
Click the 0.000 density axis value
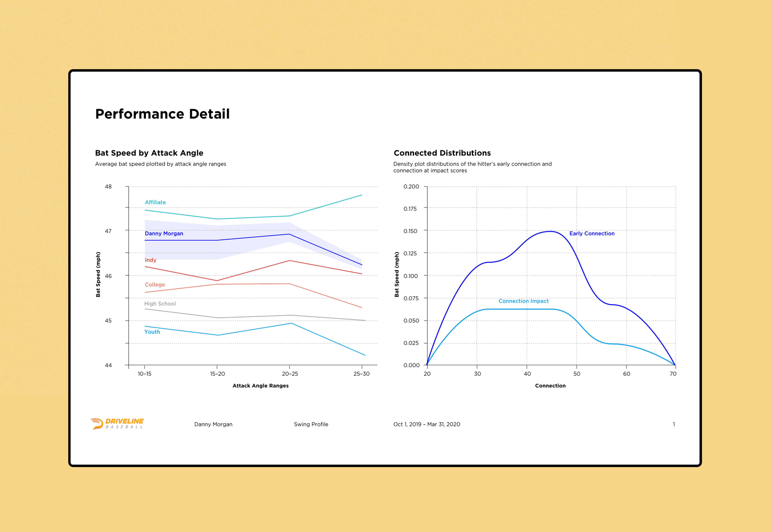tap(411, 365)
